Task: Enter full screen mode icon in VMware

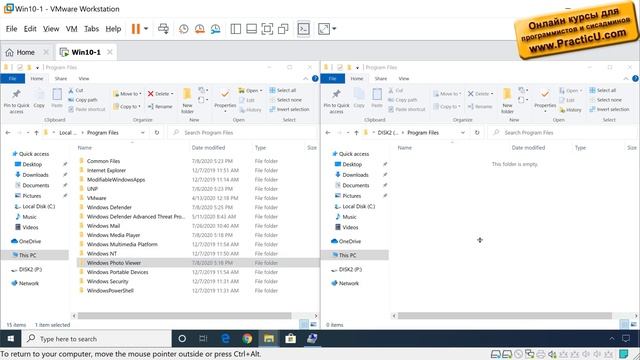Action: (267, 29)
